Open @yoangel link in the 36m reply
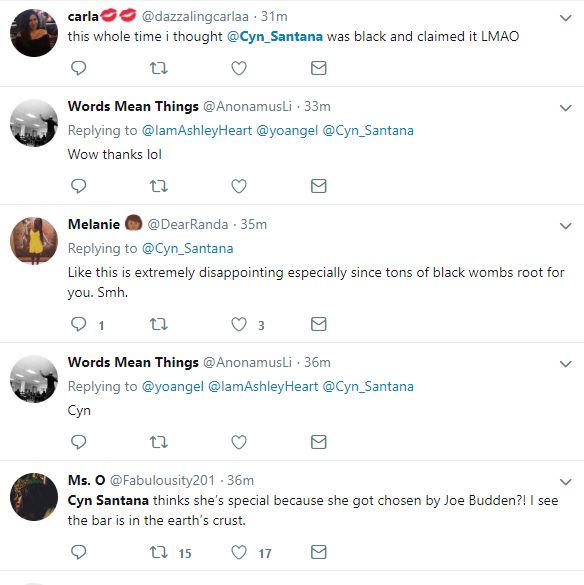The width and height of the screenshot is (584, 585). (x=173, y=387)
